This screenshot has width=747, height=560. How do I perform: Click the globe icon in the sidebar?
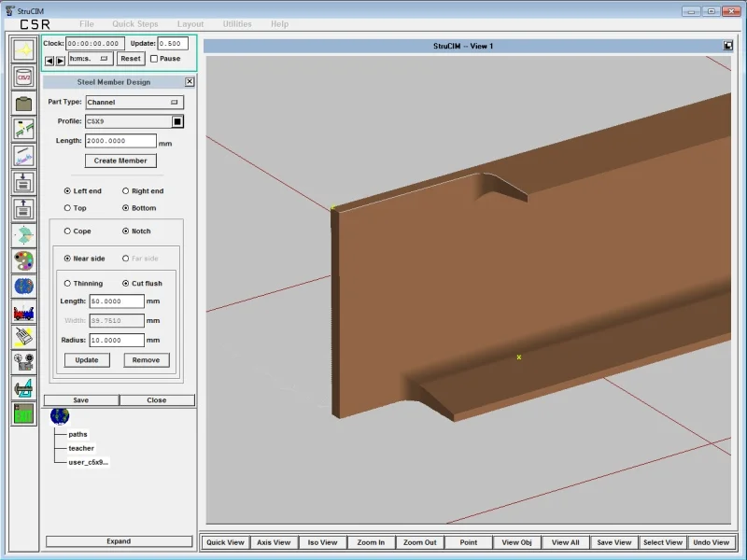click(x=23, y=287)
